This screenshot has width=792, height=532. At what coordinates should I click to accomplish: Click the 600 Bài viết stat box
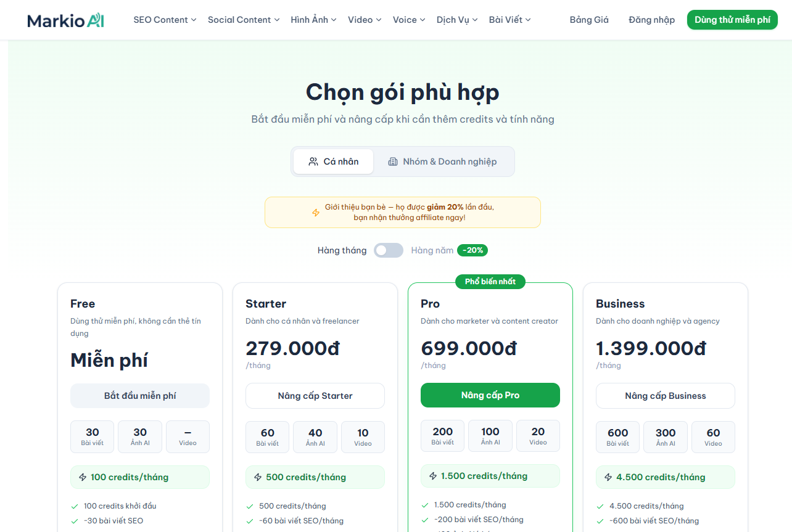point(618,437)
